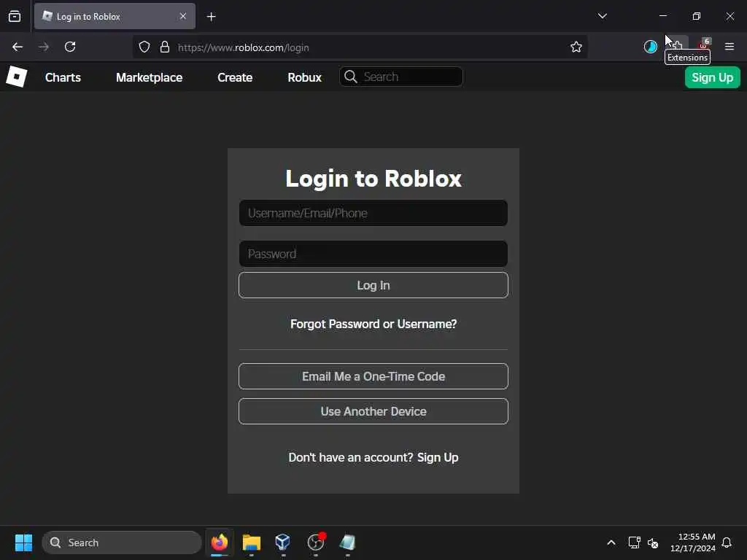The image size is (747, 560).
Task: Click the network display tray icon
Action: [634, 542]
